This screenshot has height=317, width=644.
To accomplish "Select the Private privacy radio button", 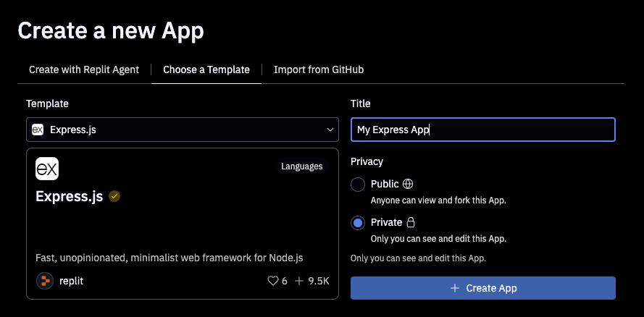I will pyautogui.click(x=358, y=223).
